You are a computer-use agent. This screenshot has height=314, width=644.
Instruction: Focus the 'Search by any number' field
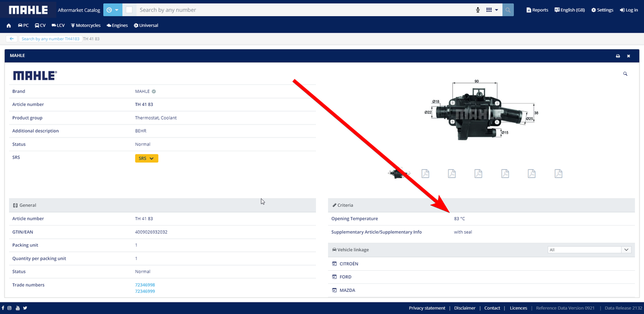point(304,10)
